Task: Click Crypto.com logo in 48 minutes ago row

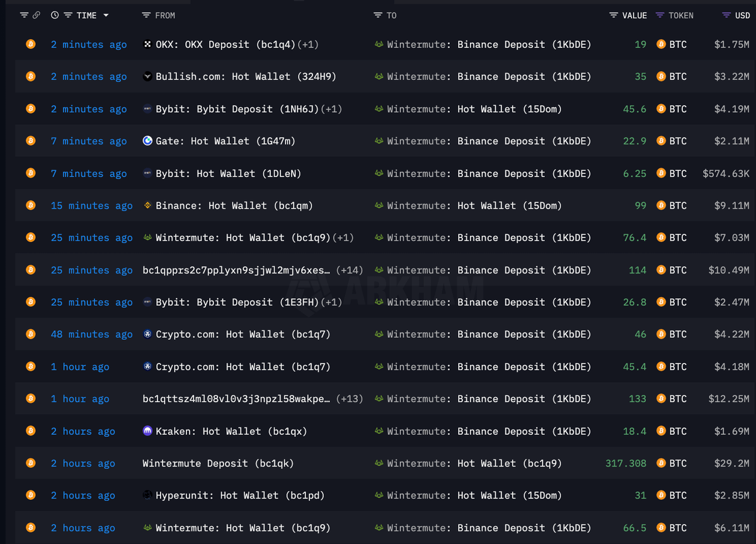Action: (147, 334)
